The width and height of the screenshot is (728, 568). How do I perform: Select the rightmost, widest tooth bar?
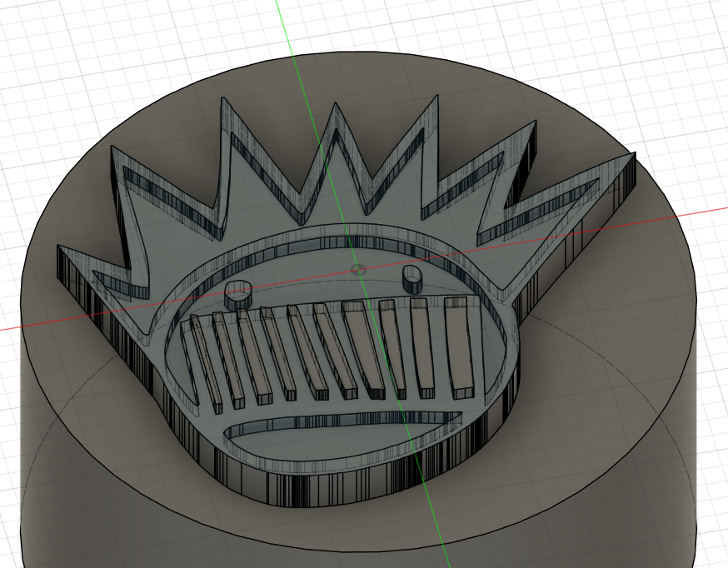pyautogui.click(x=460, y=348)
